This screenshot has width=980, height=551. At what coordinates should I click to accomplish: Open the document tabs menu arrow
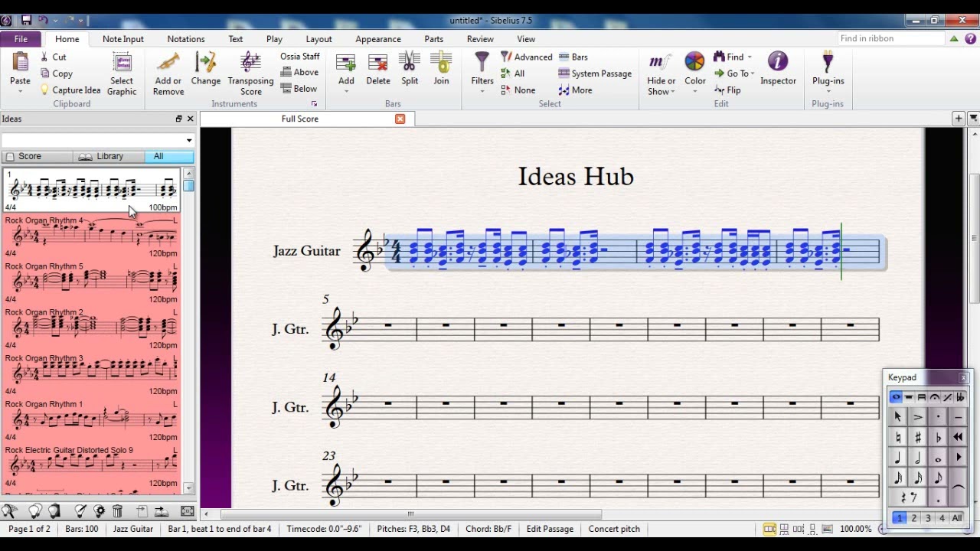[974, 118]
